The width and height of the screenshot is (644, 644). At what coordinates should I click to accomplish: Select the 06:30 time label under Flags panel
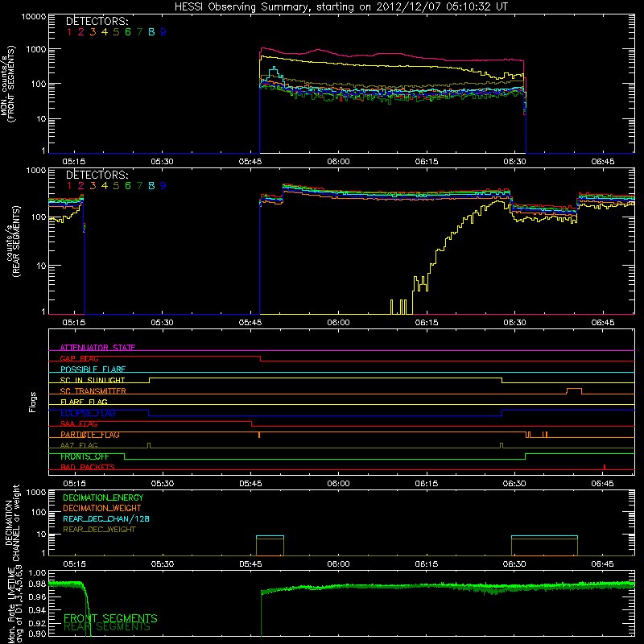click(514, 484)
